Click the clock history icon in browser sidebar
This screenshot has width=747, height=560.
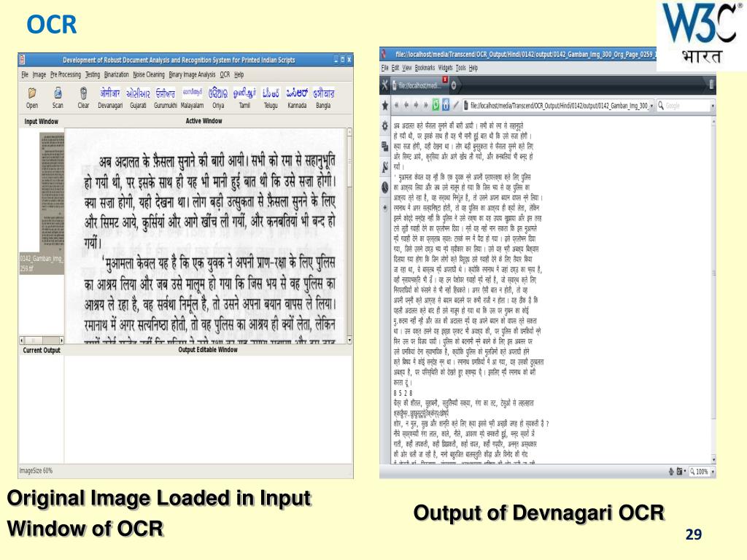[385, 187]
